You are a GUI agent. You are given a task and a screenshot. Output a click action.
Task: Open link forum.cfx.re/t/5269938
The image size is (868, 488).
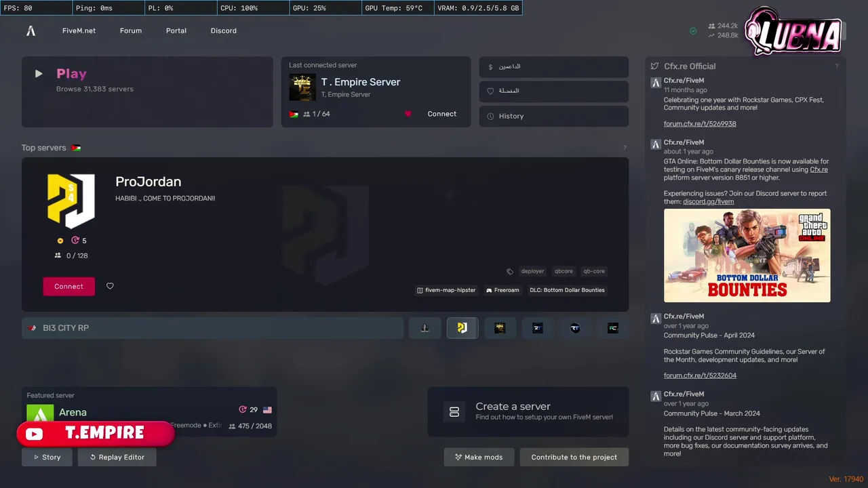click(x=700, y=124)
